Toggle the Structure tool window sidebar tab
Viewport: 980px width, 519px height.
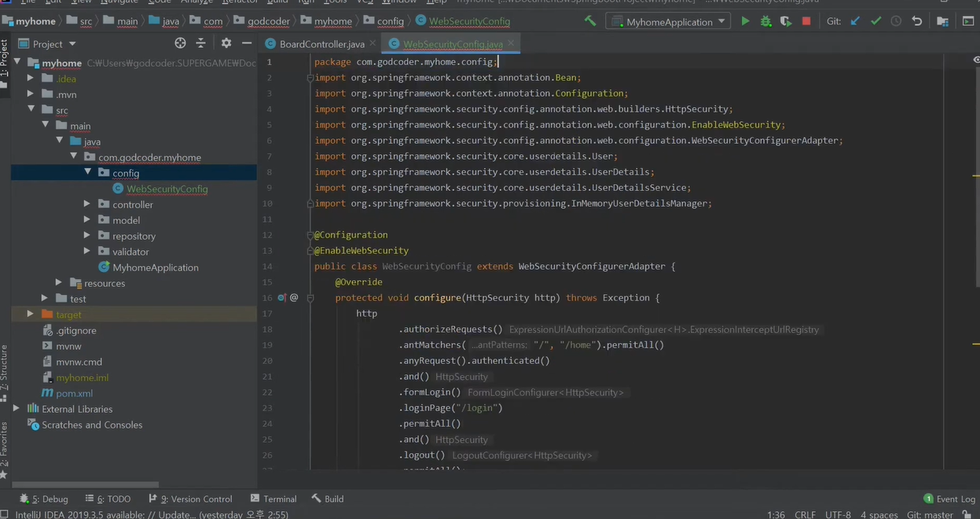(x=4, y=371)
